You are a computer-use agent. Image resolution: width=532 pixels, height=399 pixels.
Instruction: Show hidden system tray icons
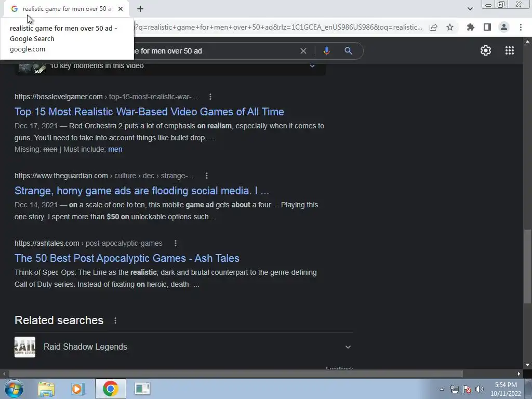[442, 389]
